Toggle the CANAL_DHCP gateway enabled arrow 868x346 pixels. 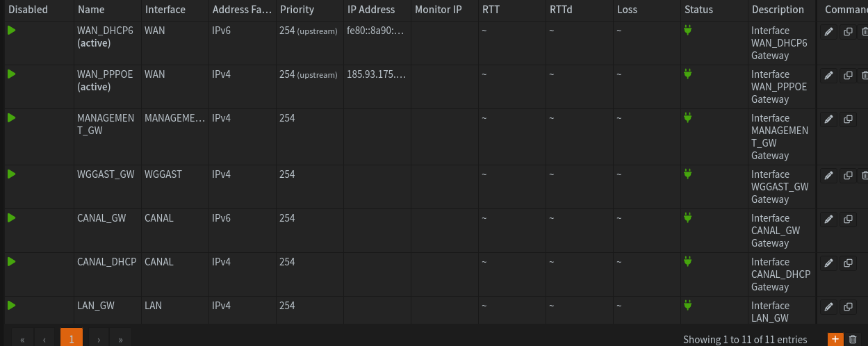(12, 262)
